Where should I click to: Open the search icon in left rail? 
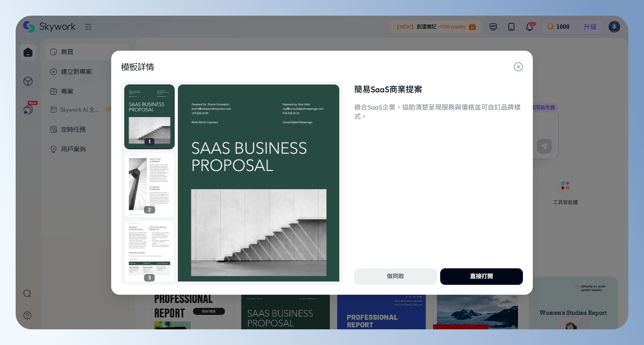(27, 293)
